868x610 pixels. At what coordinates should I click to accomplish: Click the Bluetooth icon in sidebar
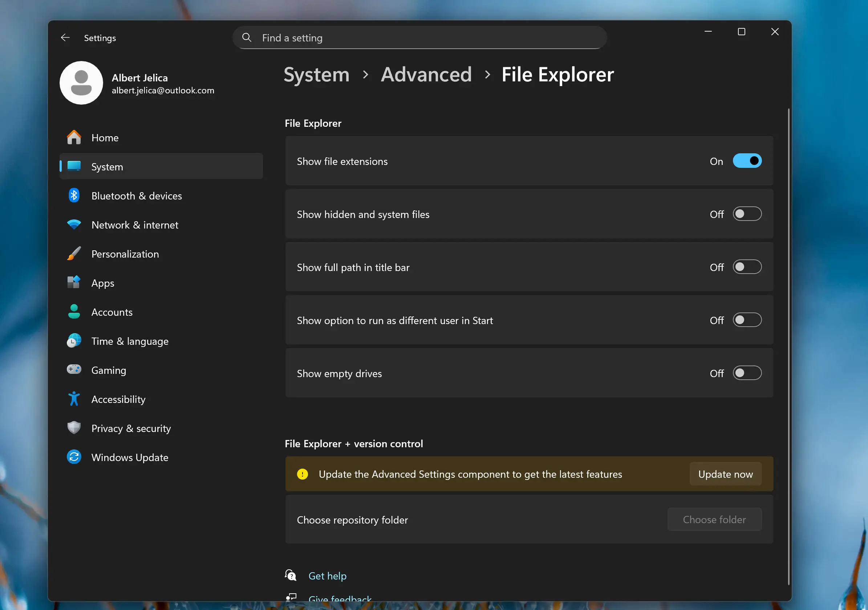(x=74, y=195)
